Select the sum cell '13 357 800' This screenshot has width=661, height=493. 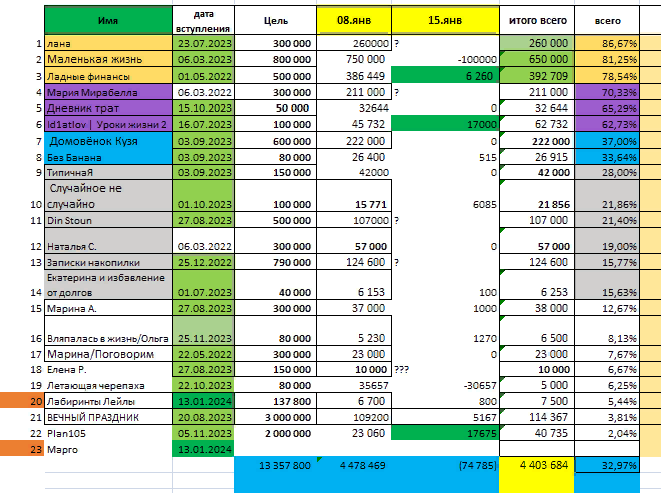(275, 465)
